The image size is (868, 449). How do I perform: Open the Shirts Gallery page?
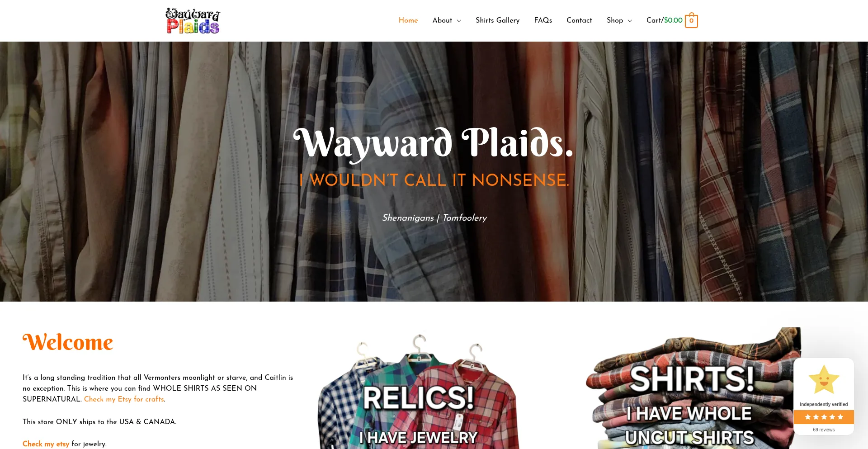pyautogui.click(x=497, y=20)
